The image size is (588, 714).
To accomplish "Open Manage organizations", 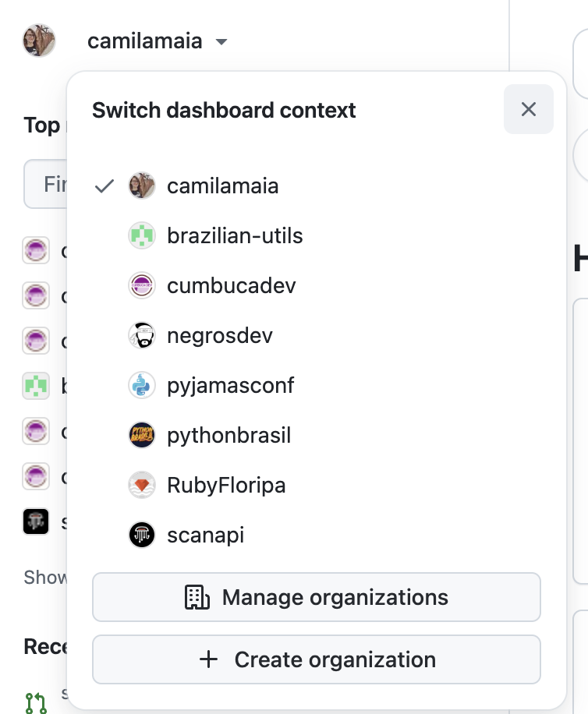I will [317, 597].
